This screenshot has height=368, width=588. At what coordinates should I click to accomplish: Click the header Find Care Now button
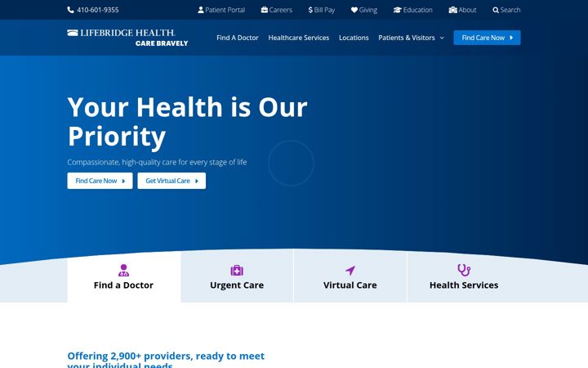[487, 38]
